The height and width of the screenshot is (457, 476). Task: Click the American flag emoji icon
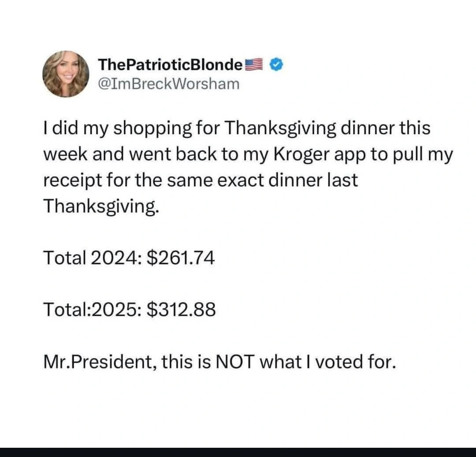253,65
